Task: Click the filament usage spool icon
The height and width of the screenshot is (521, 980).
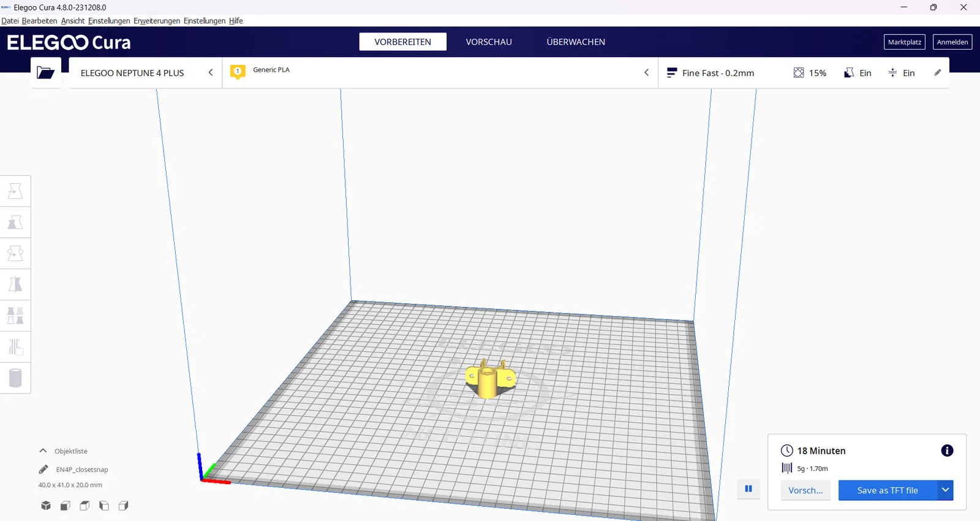Action: (x=787, y=468)
